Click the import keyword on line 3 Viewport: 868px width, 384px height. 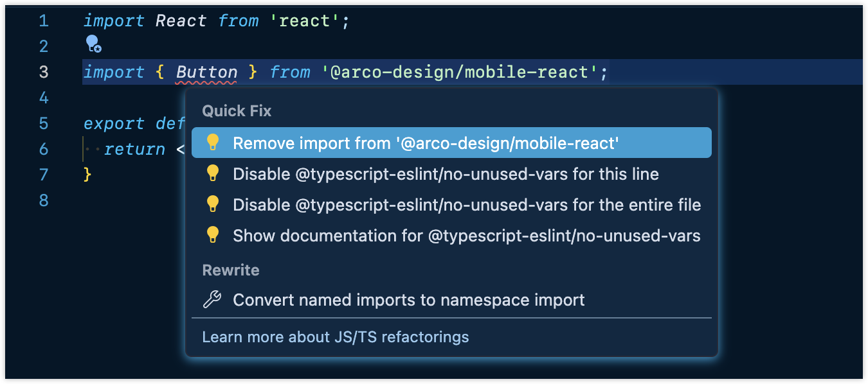click(x=114, y=72)
